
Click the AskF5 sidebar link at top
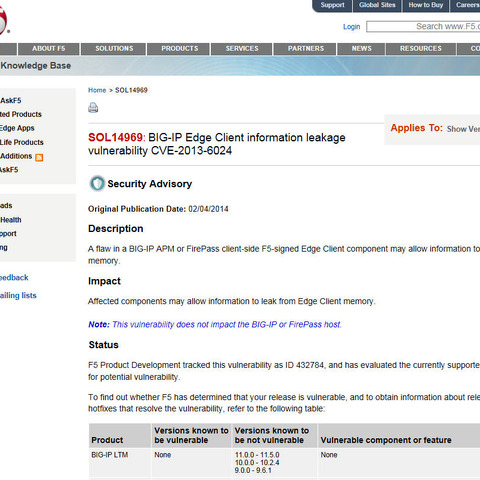point(11,100)
